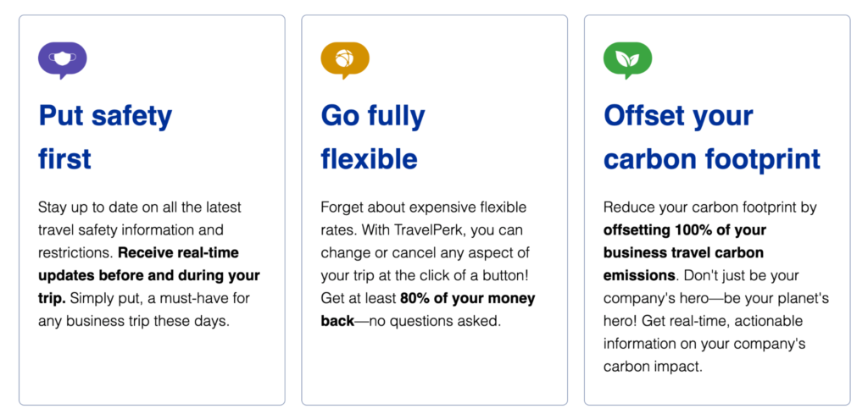
Task: Click the "80% of your money back" bold text
Action: pyautogui.click(x=428, y=309)
